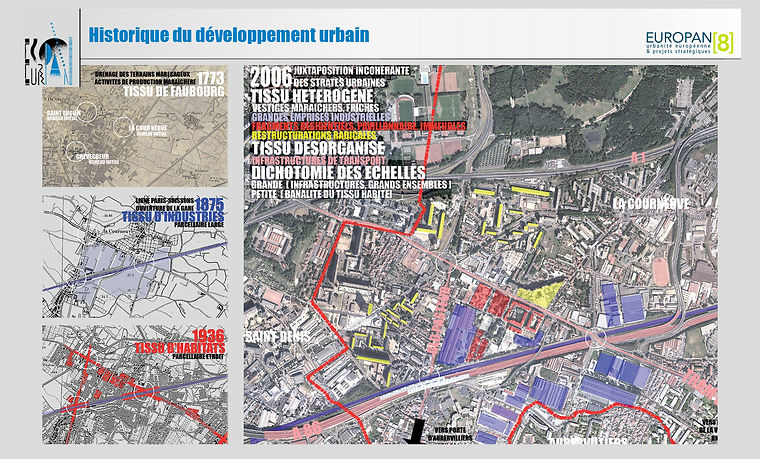Viewport: 760px width, 459px height.
Task: Click the INFRASTRUCTURES DE TRANSPORT line
Action: (x=318, y=160)
